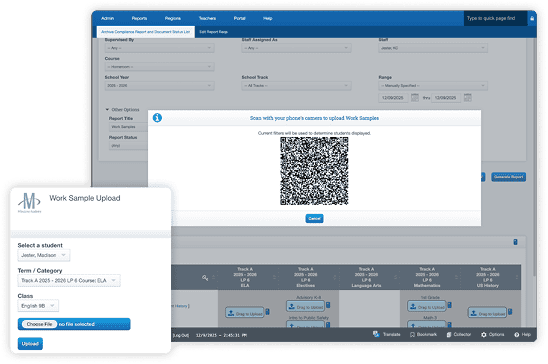This screenshot has height=364, width=548.
Task: Click the Bookmark icon in bottom bar
Action: [412, 335]
